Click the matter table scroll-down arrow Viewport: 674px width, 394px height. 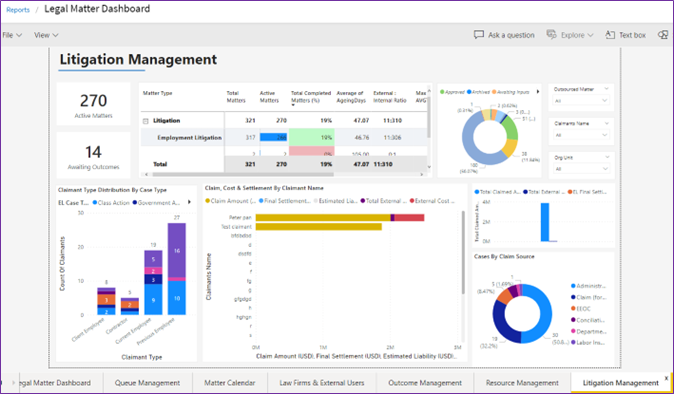(429, 167)
